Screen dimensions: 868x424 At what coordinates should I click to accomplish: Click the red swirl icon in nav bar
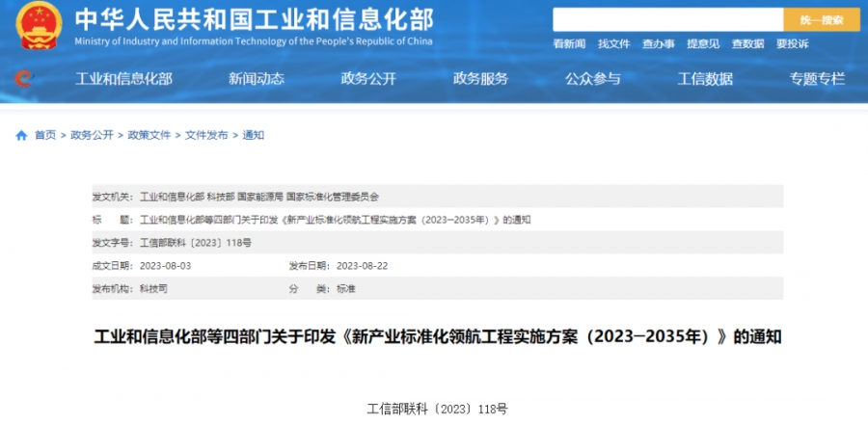click(x=24, y=79)
